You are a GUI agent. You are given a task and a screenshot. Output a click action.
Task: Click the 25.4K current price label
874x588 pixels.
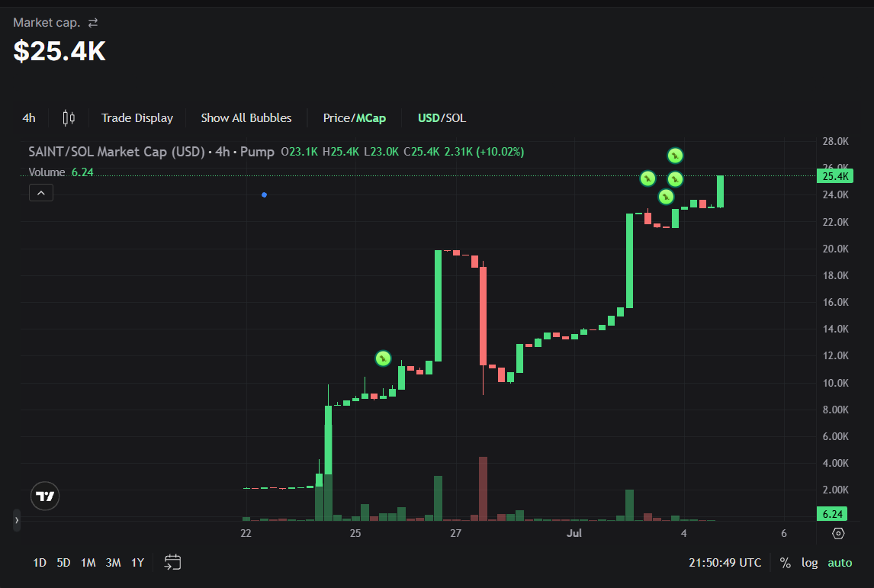click(835, 176)
